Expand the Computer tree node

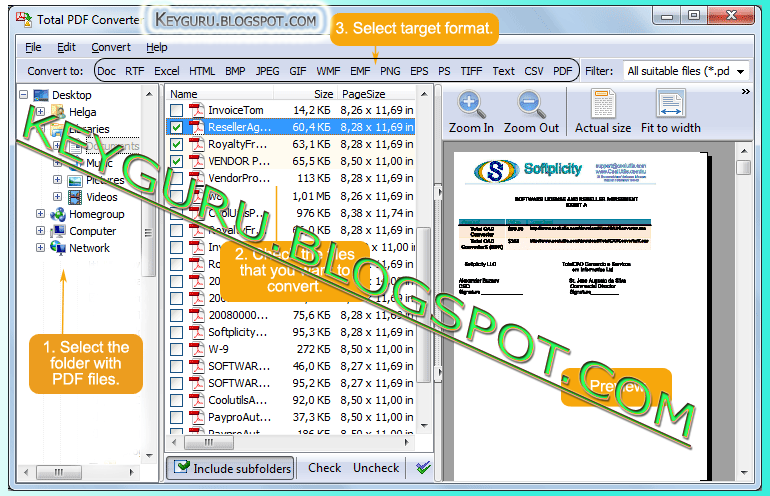click(x=41, y=230)
